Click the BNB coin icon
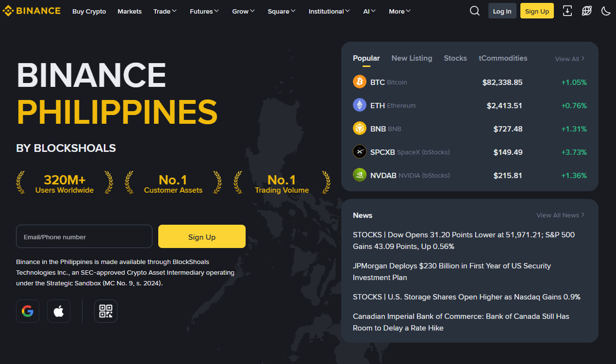This screenshot has width=616, height=364. point(360,128)
